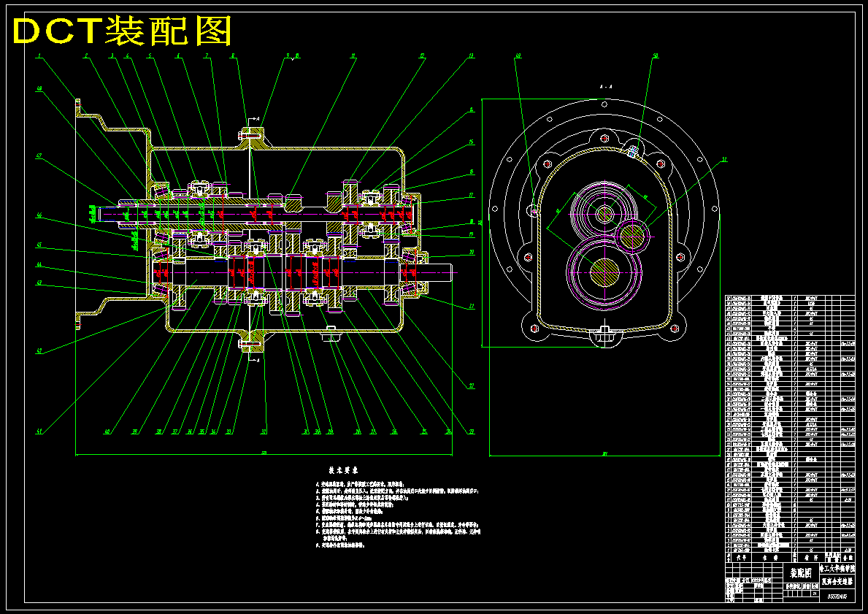Pick the drain plug under the gearbox housing

click(331, 334)
